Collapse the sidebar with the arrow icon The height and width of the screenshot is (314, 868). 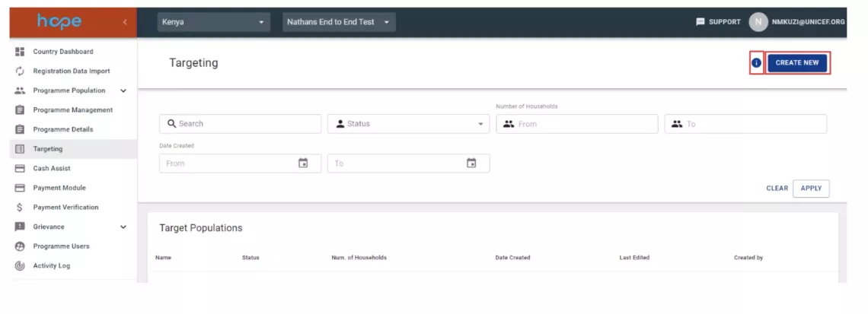pos(125,22)
